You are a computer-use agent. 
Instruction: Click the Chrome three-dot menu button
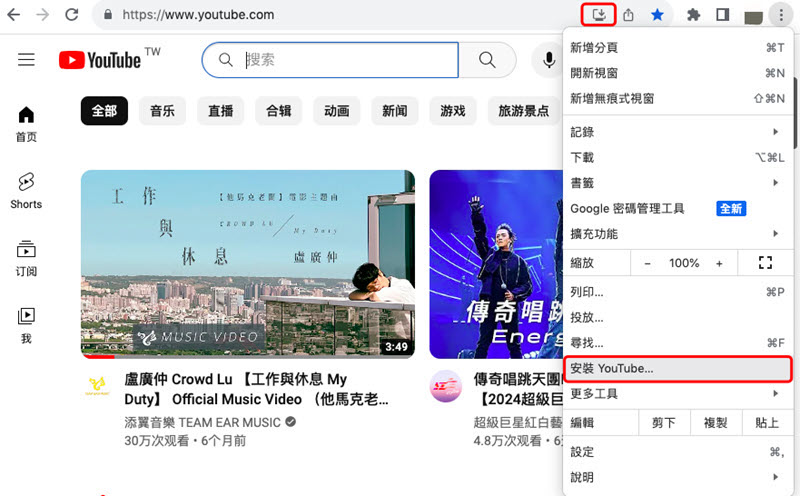coord(781,15)
